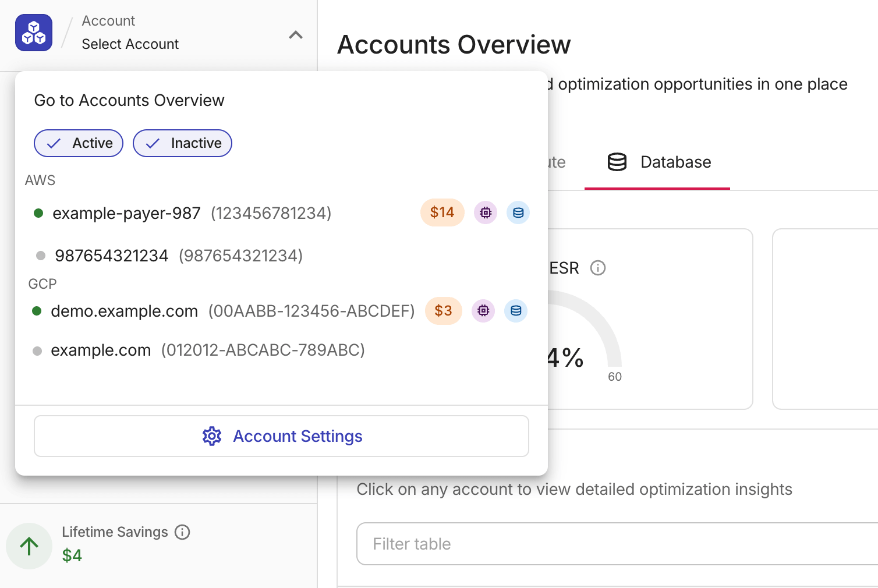Click the ESR info icon
The image size is (878, 588).
pos(598,268)
